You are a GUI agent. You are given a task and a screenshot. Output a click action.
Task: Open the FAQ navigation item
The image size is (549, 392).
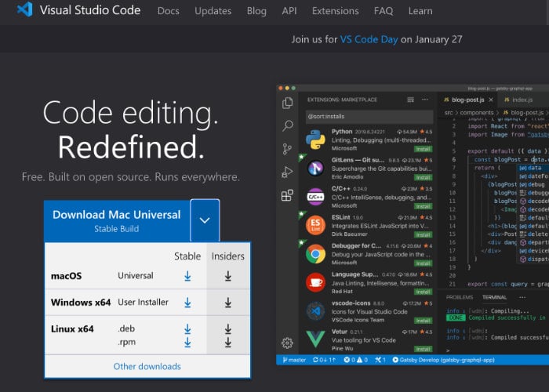pyautogui.click(x=384, y=11)
